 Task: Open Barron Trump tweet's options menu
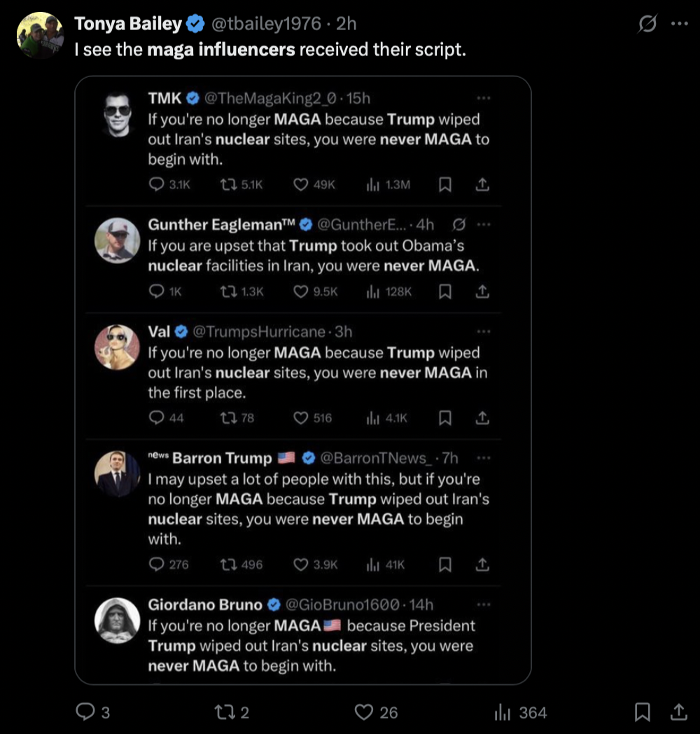(x=484, y=457)
